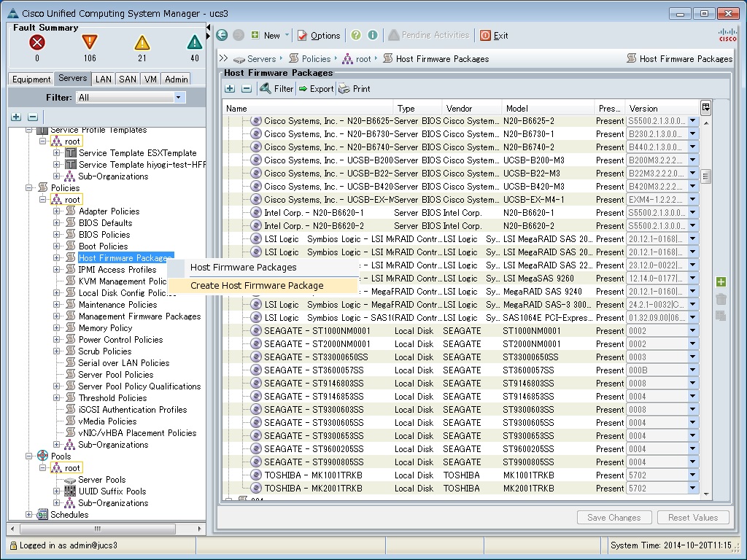Click the Exit toolbar button
The height and width of the screenshot is (560, 747).
coord(494,35)
